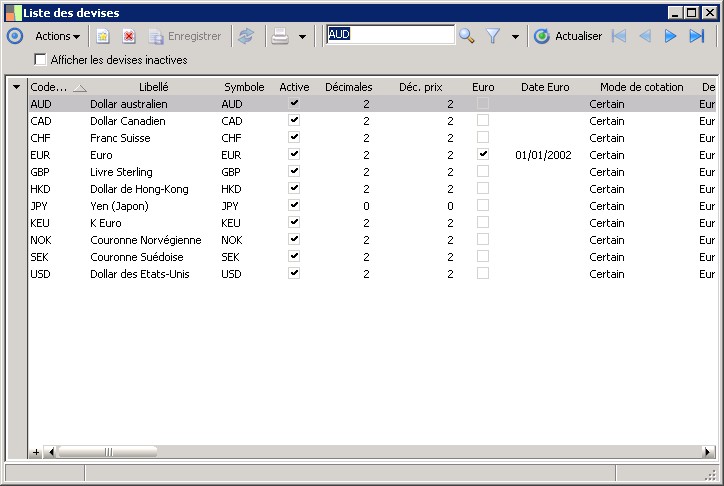Sort by the Mode de cotation header

pyautogui.click(x=641, y=87)
